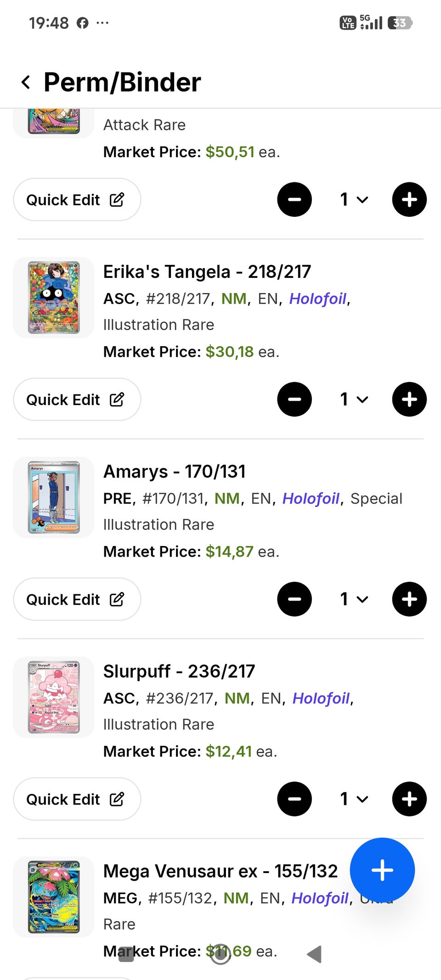Viewport: 441px width, 980px height.
Task: Open Quick Edit for Erika's Tangela
Action: pyautogui.click(x=77, y=400)
